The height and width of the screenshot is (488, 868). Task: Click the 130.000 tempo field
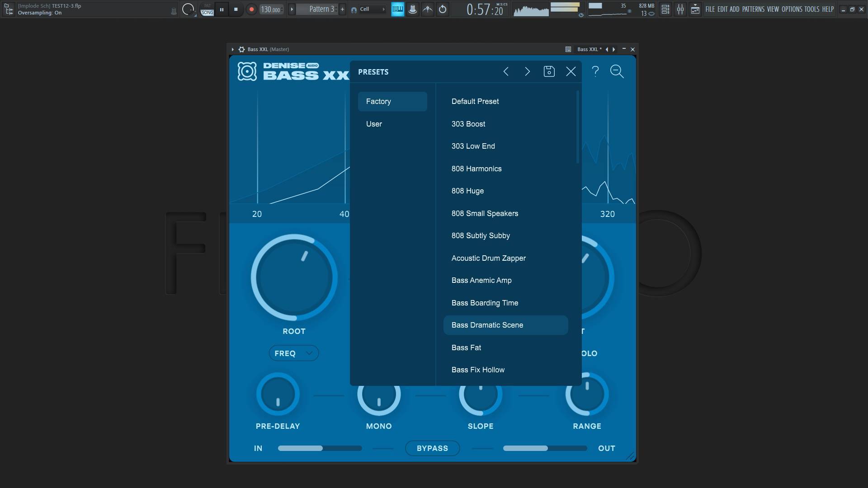coord(271,9)
